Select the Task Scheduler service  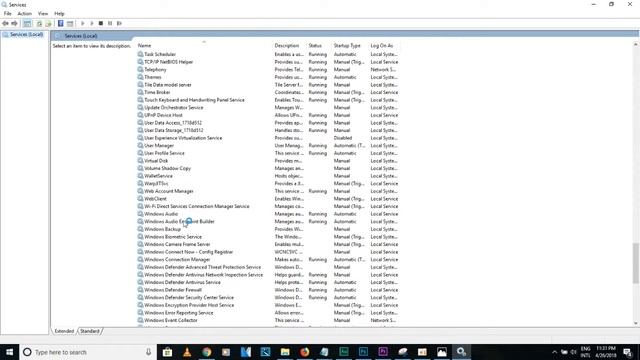(160, 54)
